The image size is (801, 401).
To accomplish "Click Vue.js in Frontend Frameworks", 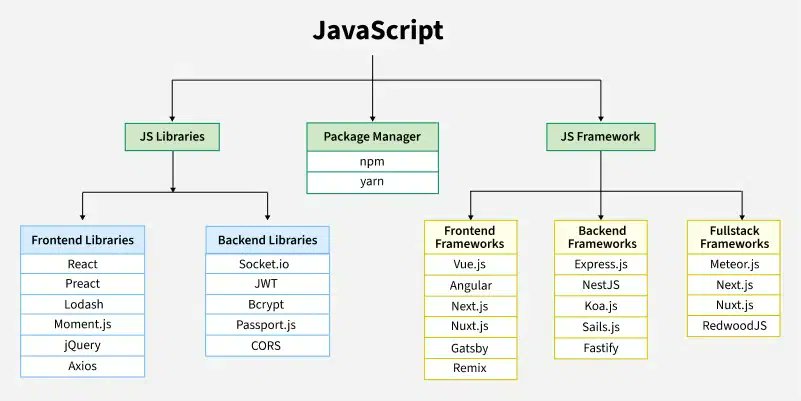I will (470, 265).
